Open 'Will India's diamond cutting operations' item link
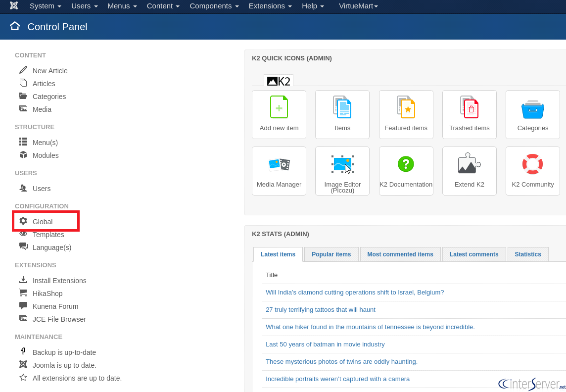 tap(355, 292)
